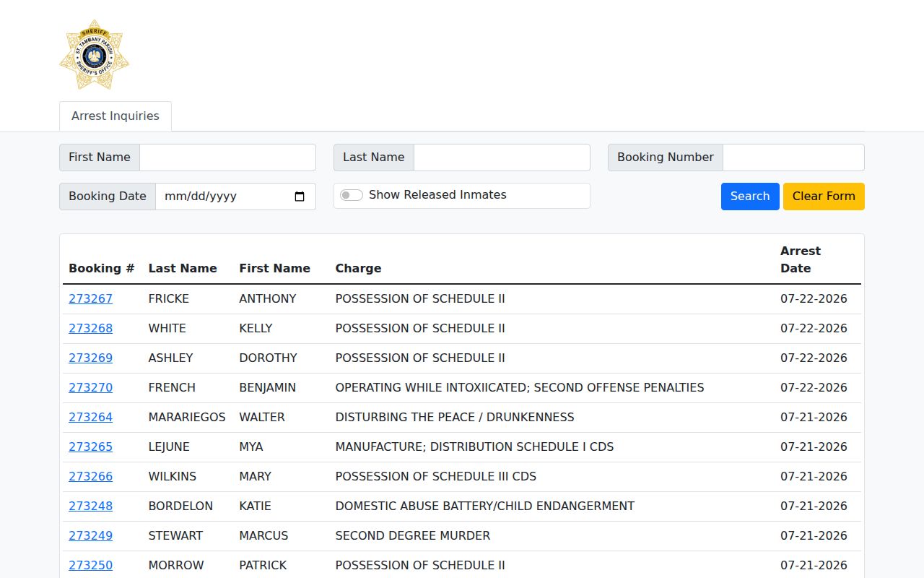Click the Booking Number search label
The height and width of the screenshot is (578, 924).
point(666,158)
